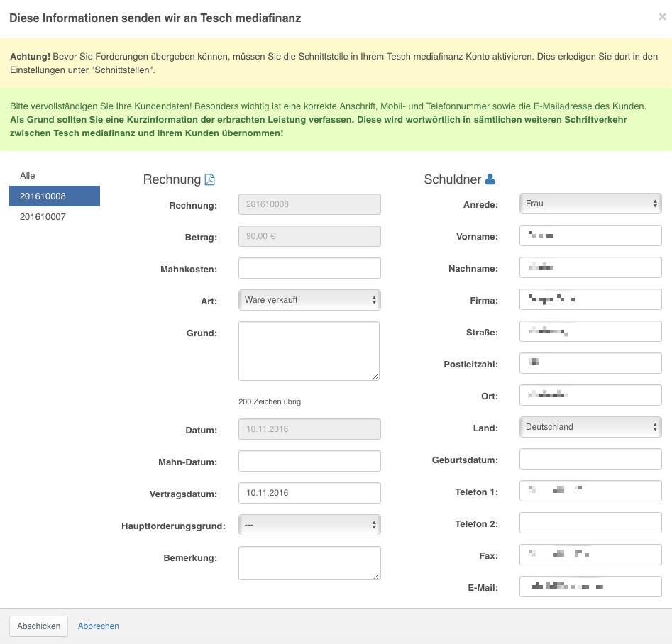The image size is (672, 644).
Task: Open the invoice PDF icon beside Rechnung
Action: [x=209, y=179]
